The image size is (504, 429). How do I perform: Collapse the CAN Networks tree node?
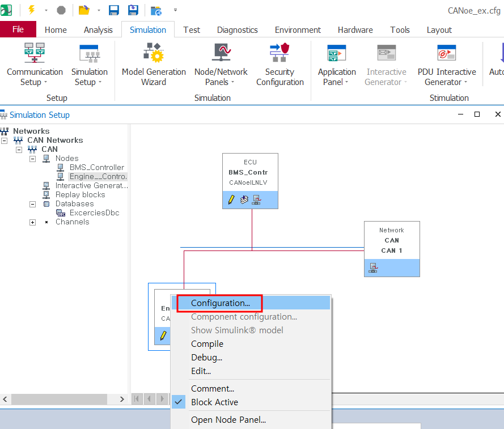click(x=5, y=141)
